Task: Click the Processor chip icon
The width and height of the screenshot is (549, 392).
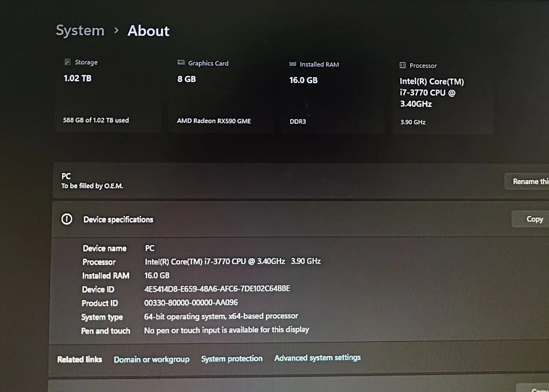Action: [403, 65]
